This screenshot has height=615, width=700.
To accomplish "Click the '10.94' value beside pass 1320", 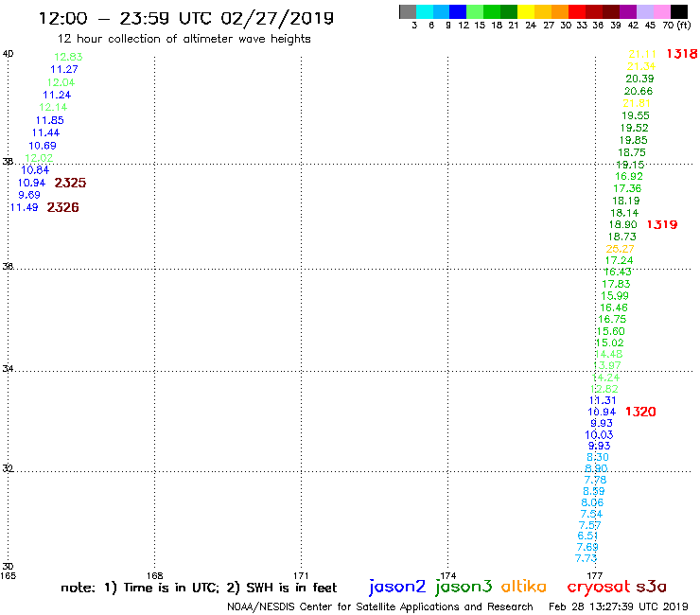I will click(602, 412).
